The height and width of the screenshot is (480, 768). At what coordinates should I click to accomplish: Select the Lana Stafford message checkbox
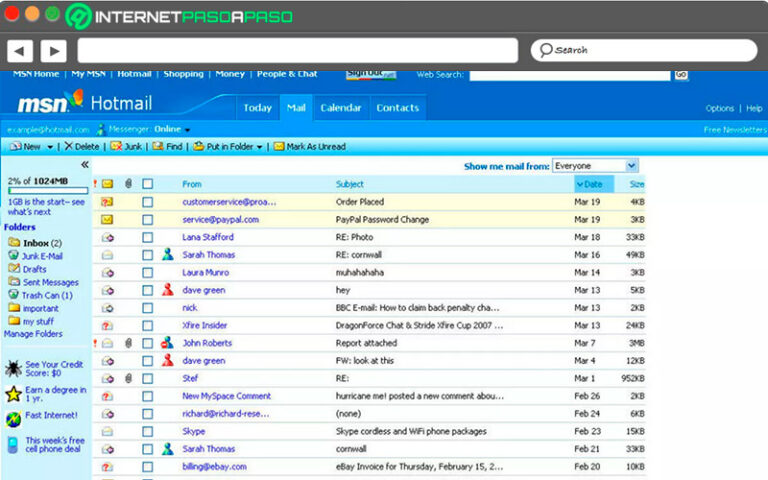tap(147, 238)
